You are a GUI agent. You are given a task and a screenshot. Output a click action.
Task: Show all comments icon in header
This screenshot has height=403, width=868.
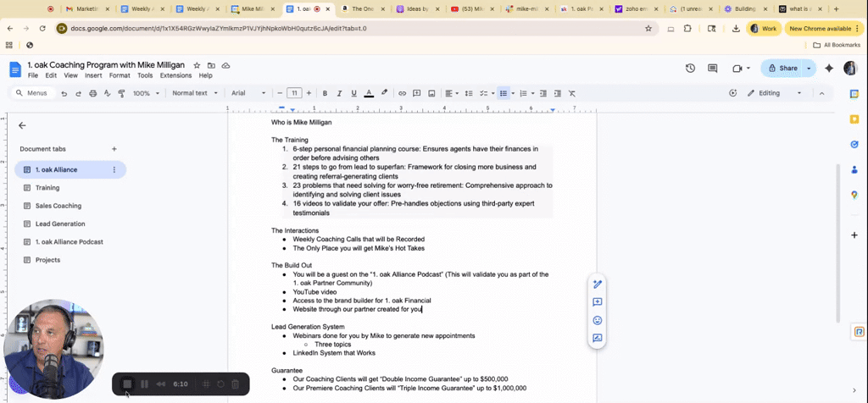[712, 68]
